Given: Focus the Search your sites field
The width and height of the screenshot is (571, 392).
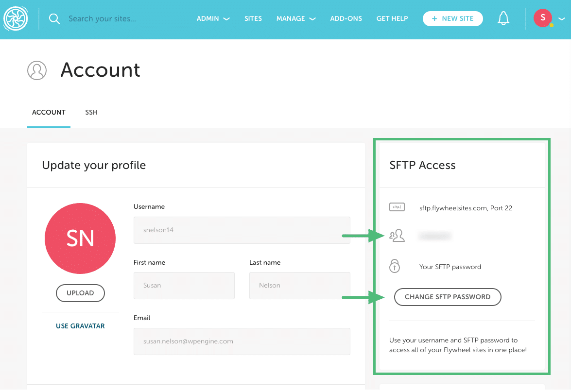Looking at the screenshot, I should click(x=103, y=18).
